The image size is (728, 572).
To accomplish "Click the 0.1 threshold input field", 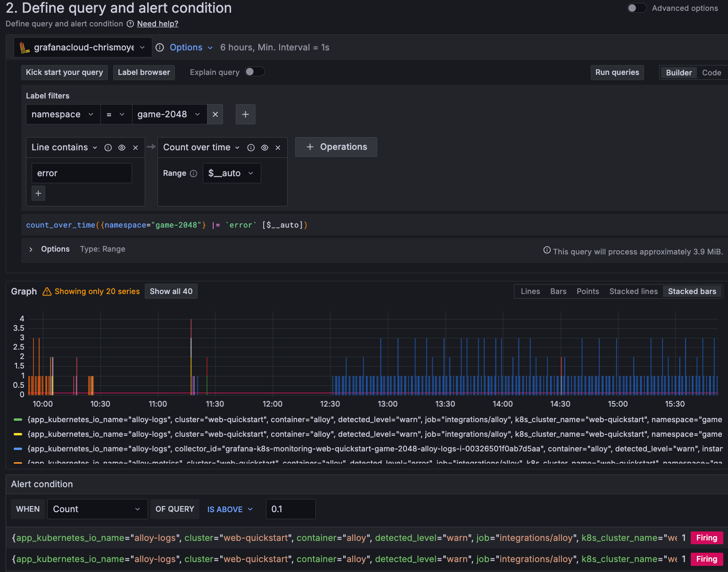I will click(x=290, y=509).
